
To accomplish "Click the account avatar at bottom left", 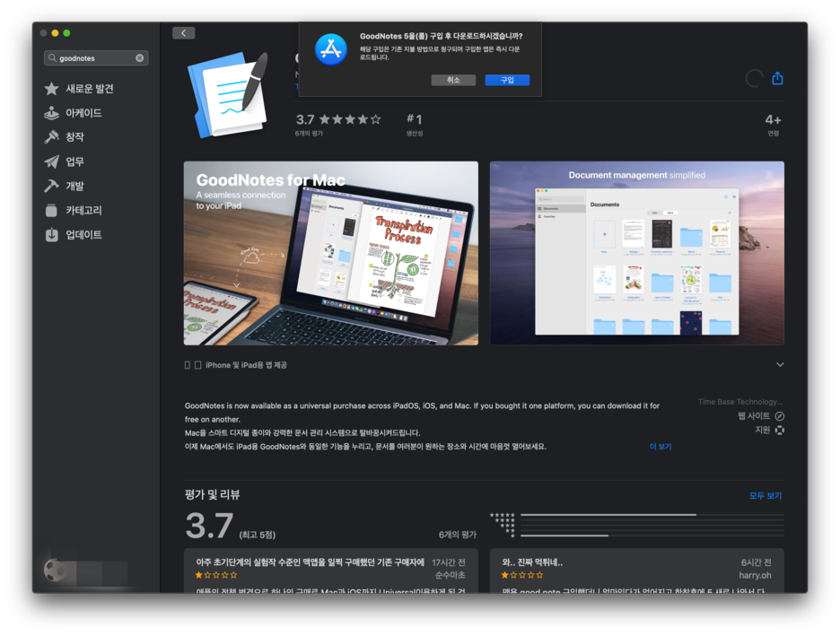I will (57, 571).
